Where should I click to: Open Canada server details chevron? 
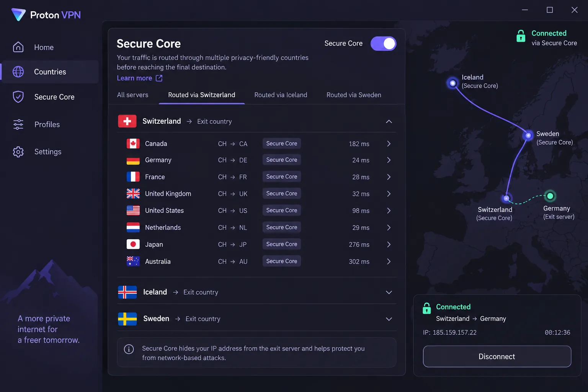pyautogui.click(x=389, y=144)
